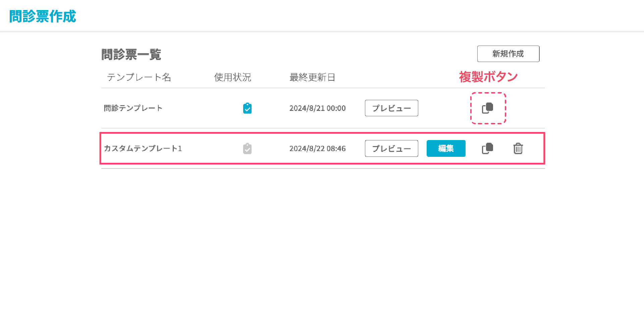Duplicate the 問診テンプレート template

click(487, 108)
